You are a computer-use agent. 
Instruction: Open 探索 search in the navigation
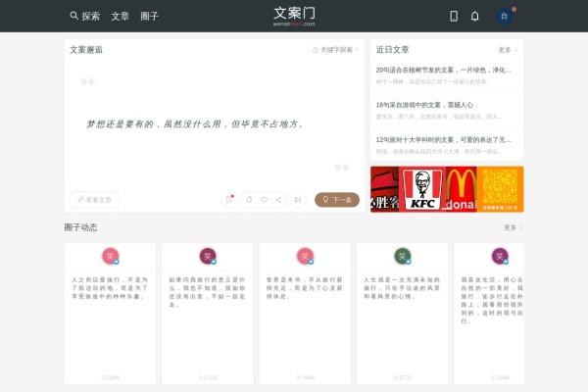(85, 16)
